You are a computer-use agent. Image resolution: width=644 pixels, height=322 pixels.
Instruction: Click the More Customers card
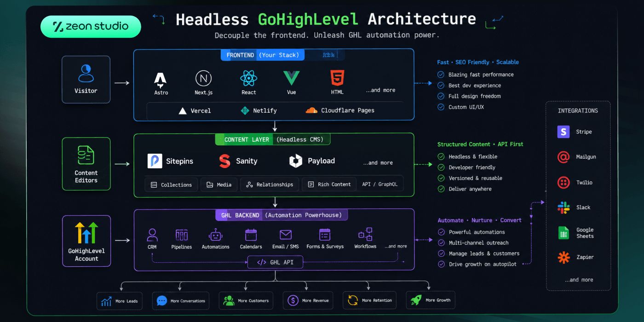point(246,301)
